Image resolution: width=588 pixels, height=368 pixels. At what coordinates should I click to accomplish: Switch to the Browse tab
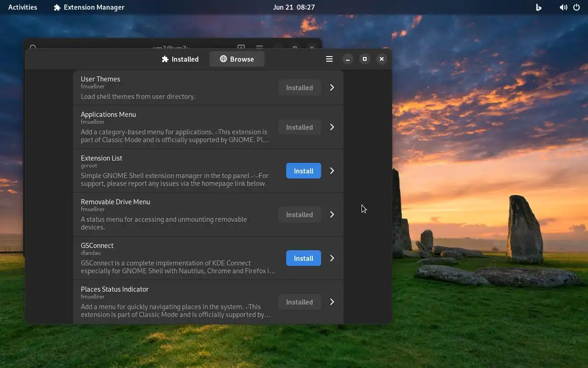pyautogui.click(x=237, y=59)
